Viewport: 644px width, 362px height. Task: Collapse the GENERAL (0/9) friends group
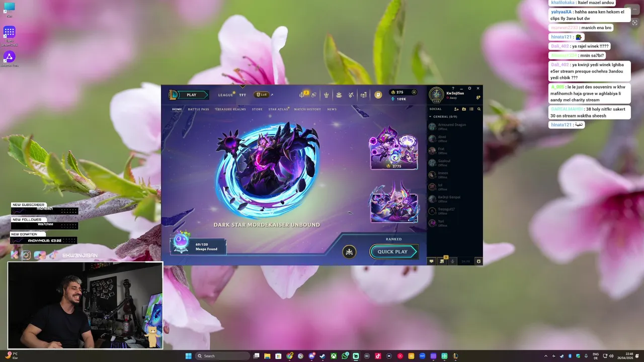click(x=443, y=117)
